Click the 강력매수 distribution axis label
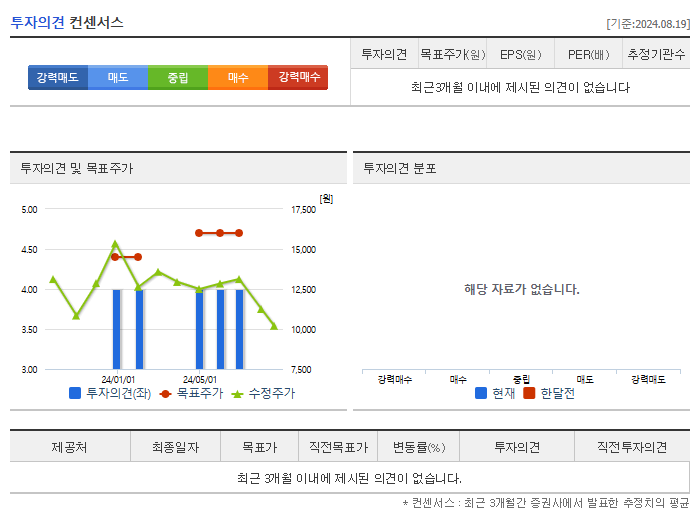This screenshot has width=694, height=517. coord(395,379)
